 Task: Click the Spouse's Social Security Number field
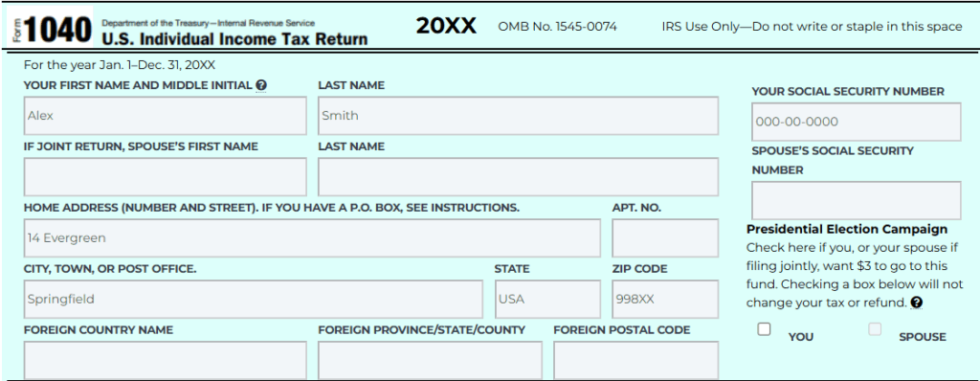pos(857,201)
